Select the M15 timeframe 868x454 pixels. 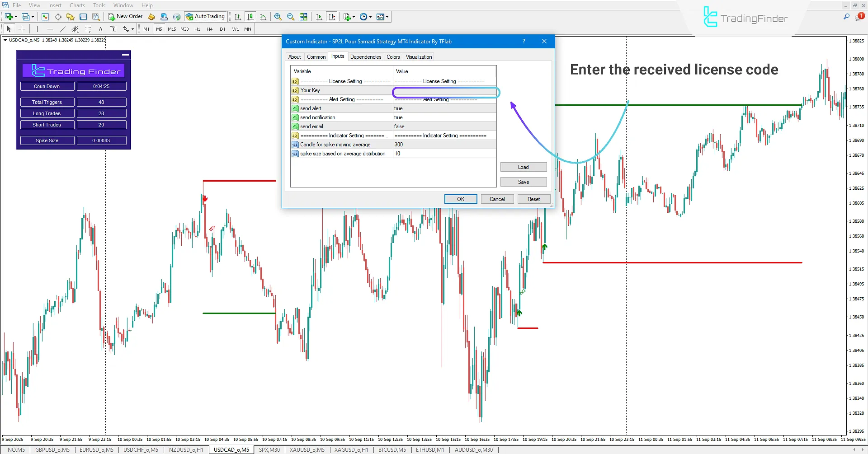pos(171,29)
